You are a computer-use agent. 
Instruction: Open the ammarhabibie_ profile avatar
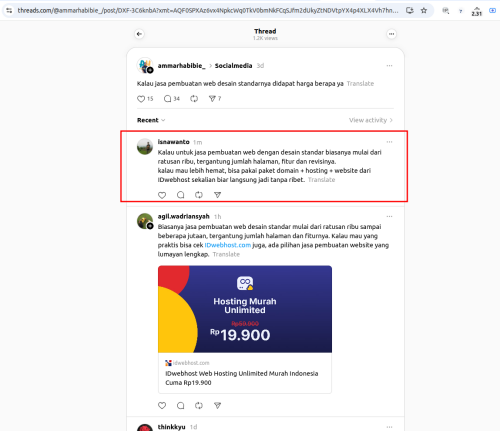pyautogui.click(x=145, y=65)
